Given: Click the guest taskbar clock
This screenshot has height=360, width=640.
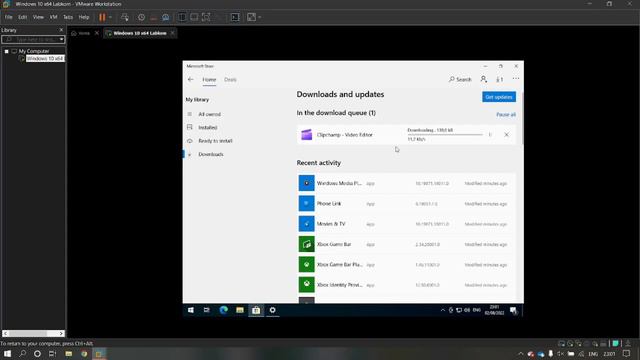Looking at the screenshot, I should [494, 310].
